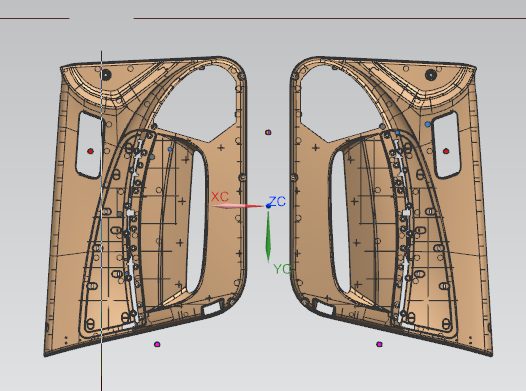Viewport: 526px width, 391px height.
Task: Select the left door panel body
Action: pyautogui.click(x=146, y=206)
